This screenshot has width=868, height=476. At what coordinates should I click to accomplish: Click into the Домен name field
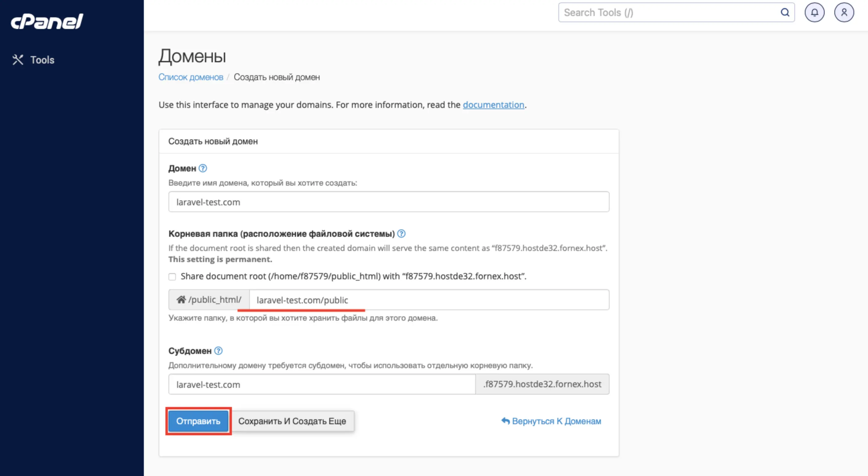click(389, 202)
